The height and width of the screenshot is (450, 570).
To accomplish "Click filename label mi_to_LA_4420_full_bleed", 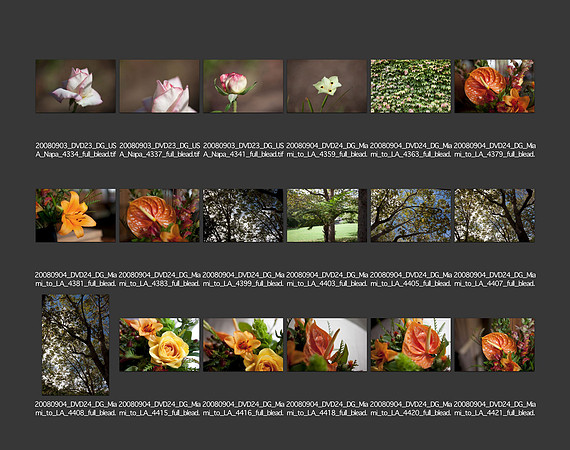I will point(411,413).
